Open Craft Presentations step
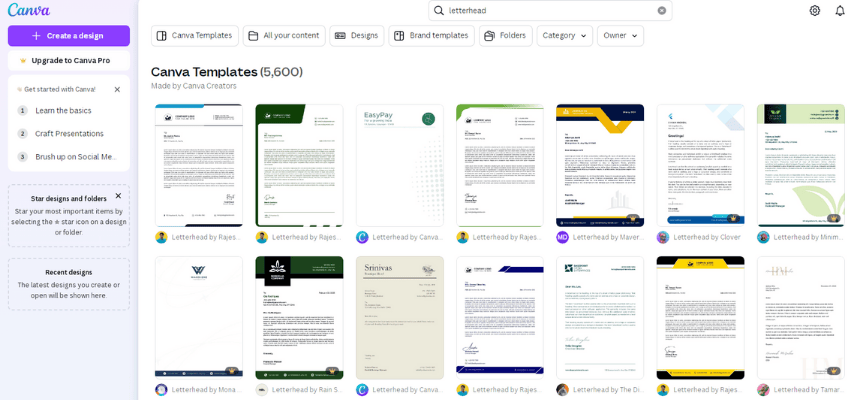This screenshot has width=848, height=400. click(x=69, y=134)
